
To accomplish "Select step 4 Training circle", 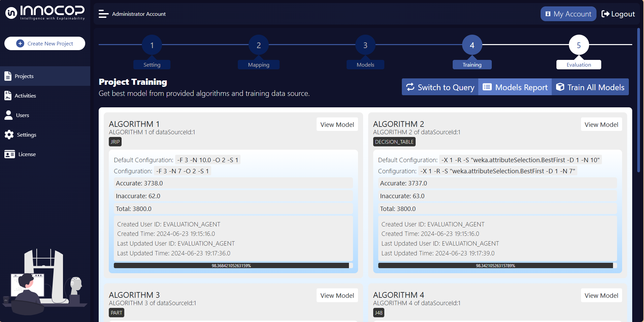I will coord(472,45).
